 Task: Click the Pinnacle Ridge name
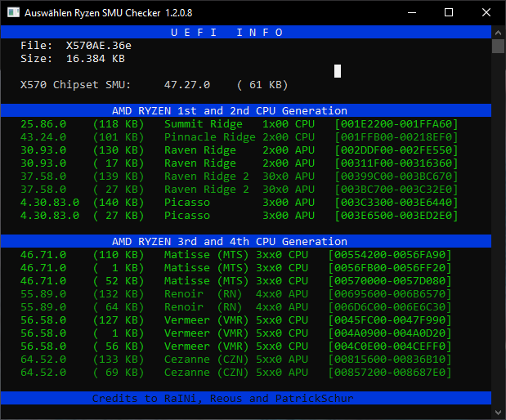(210, 137)
